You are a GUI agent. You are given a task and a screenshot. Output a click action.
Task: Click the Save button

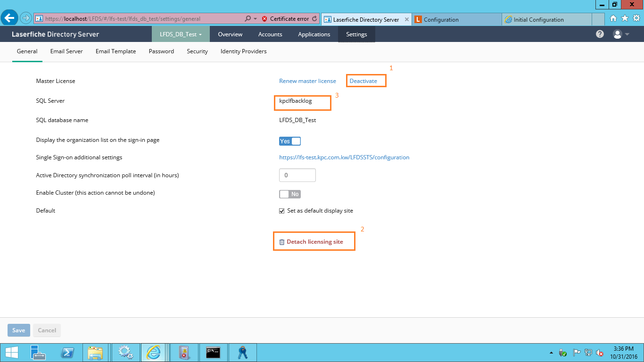point(19,330)
